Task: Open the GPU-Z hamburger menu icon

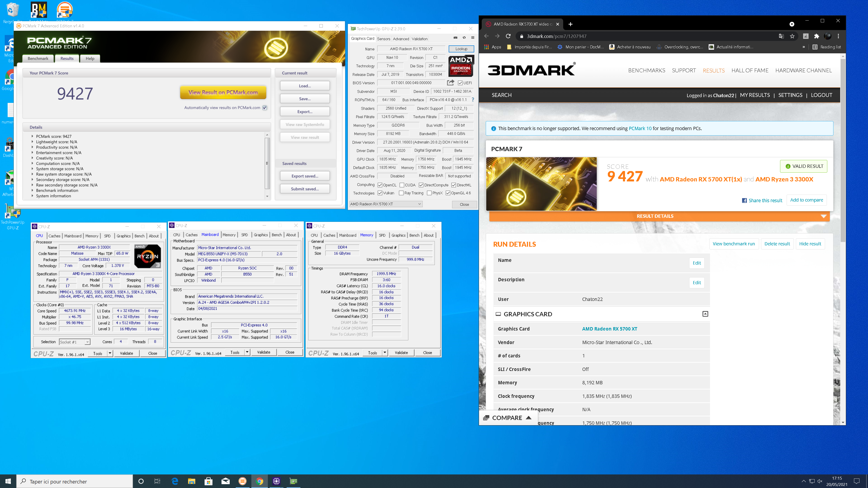Action: click(472, 38)
